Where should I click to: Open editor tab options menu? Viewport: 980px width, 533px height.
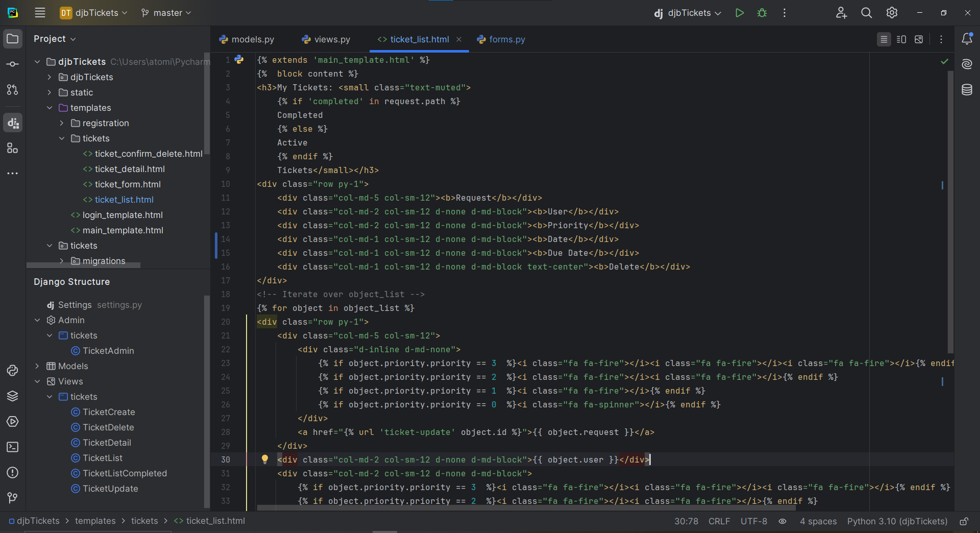click(x=941, y=39)
